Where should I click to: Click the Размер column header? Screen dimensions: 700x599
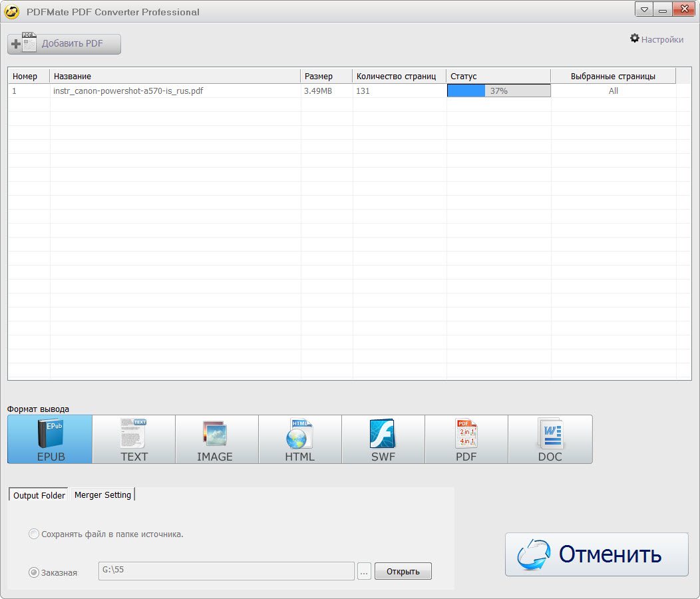[x=326, y=76]
